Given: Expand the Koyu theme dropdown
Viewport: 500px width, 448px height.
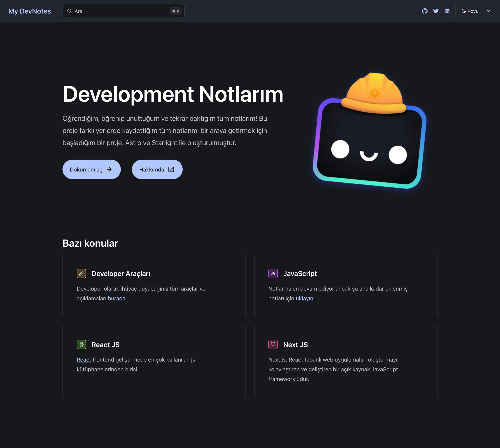Looking at the screenshot, I should coord(476,11).
